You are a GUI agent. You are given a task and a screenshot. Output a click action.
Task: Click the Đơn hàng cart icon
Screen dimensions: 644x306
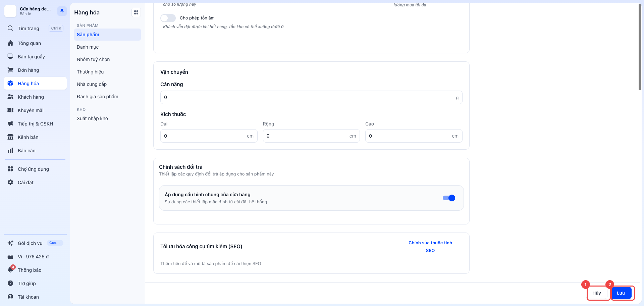10,70
